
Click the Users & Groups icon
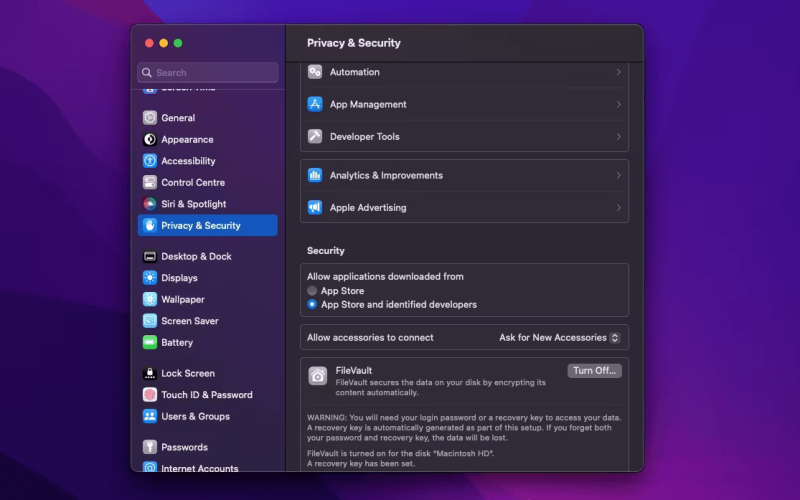(149, 416)
